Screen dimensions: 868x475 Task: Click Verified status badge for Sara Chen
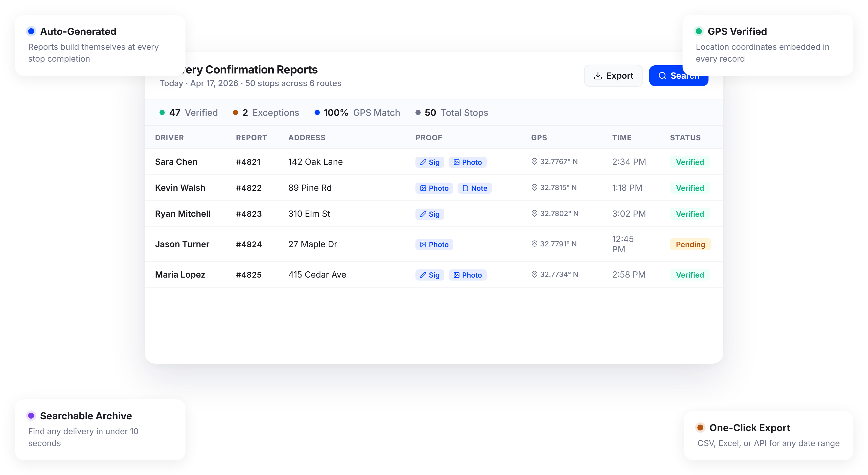[x=690, y=162]
